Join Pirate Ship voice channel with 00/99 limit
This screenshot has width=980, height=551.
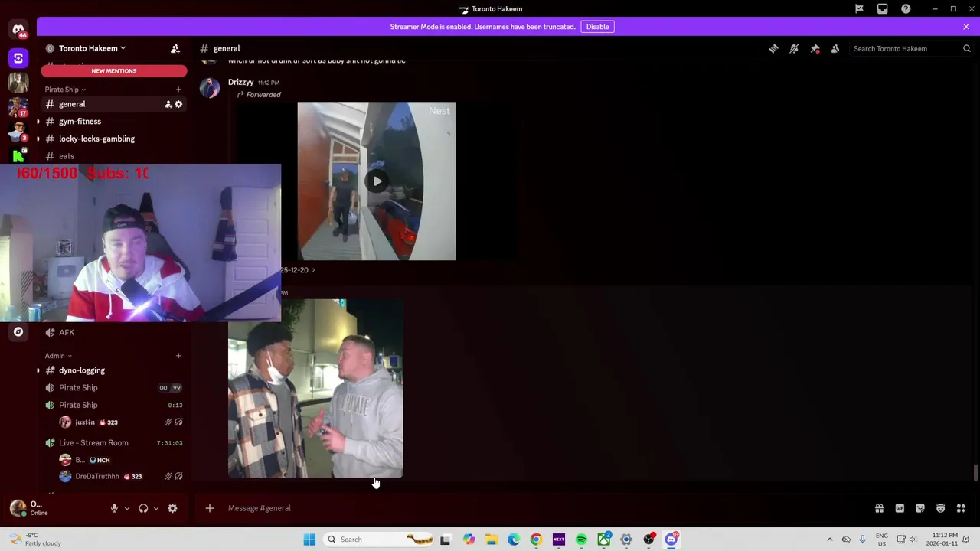[x=113, y=388]
